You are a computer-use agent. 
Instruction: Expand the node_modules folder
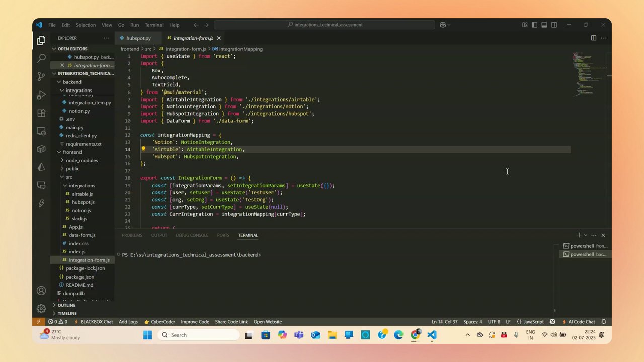tap(82, 160)
